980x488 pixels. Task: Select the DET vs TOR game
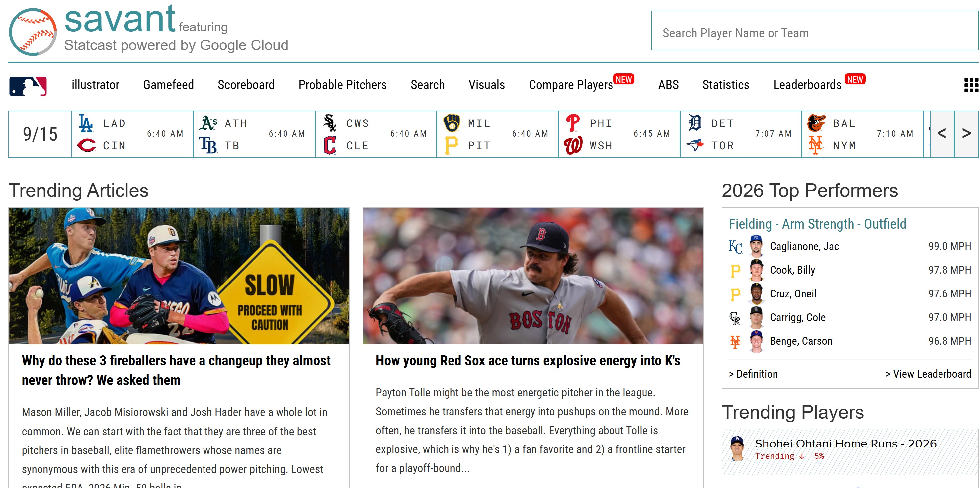pos(741,134)
